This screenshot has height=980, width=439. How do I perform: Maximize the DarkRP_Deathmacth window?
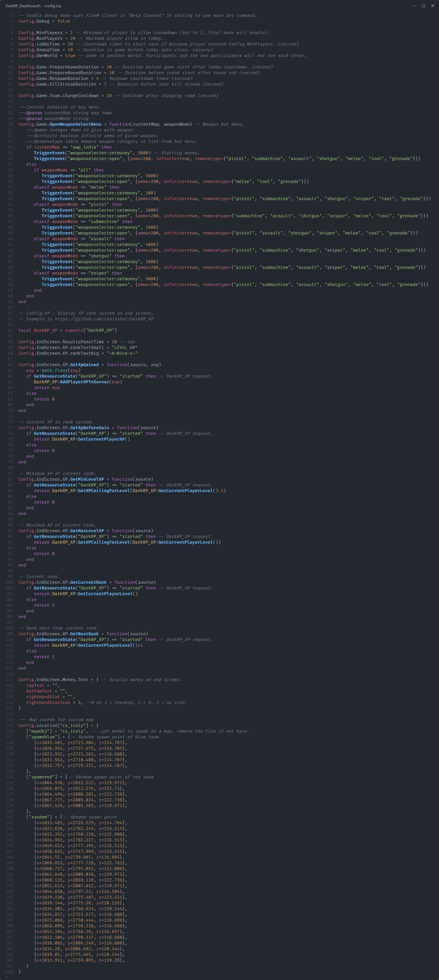(x=423, y=6)
